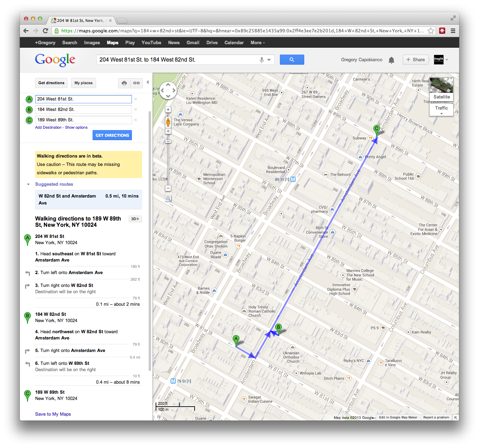Viewport: 479px width, 448px height.
Task: Collapse the left panel with the arrow
Action: (x=148, y=82)
